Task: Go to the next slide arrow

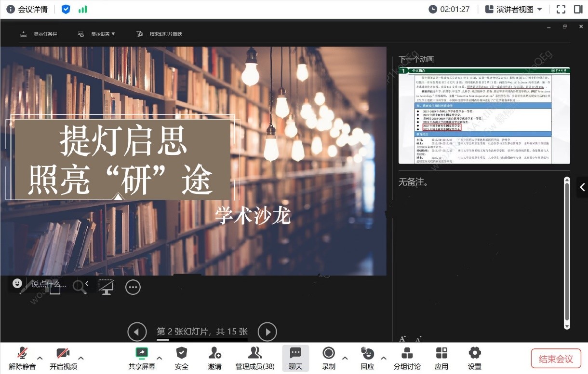Action: (x=267, y=332)
